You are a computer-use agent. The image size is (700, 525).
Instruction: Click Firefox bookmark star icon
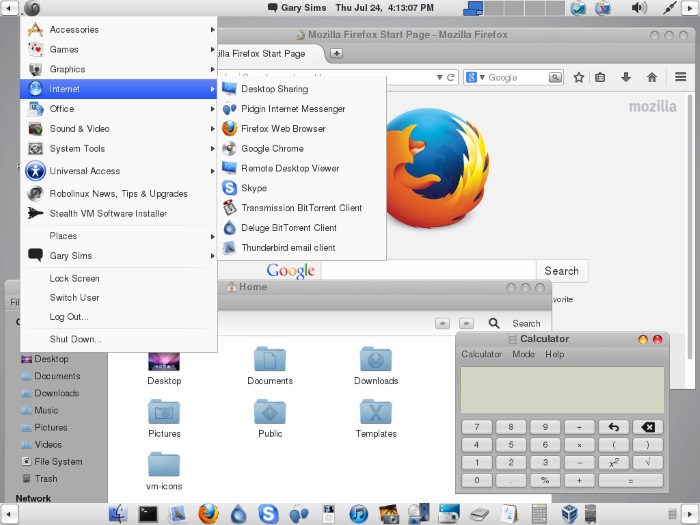click(x=579, y=77)
